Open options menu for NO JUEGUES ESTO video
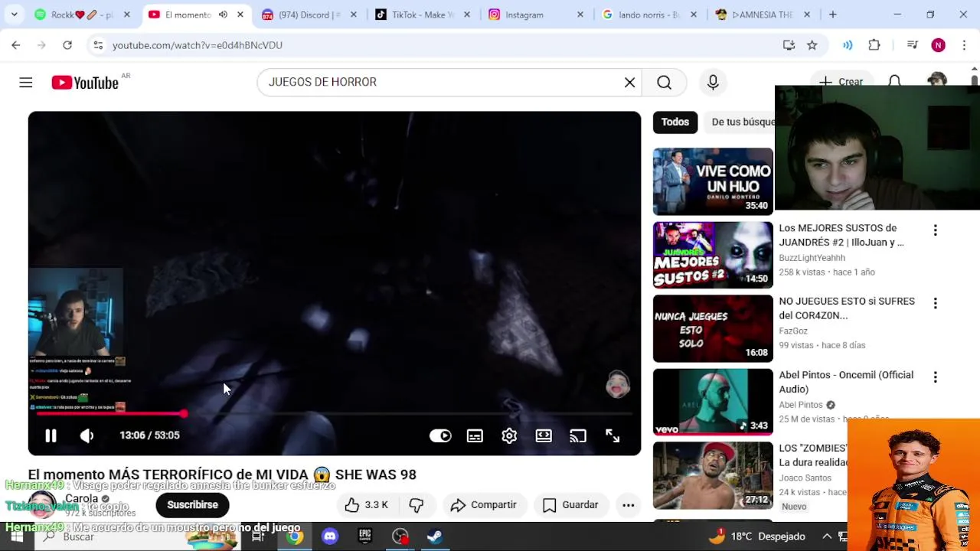Screen dimensions: 980x551 (x=935, y=303)
